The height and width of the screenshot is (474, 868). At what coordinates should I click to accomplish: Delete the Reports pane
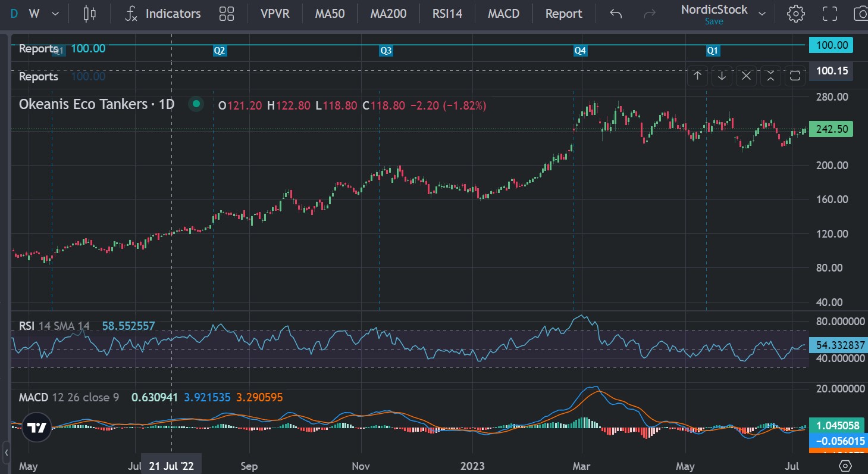point(746,76)
